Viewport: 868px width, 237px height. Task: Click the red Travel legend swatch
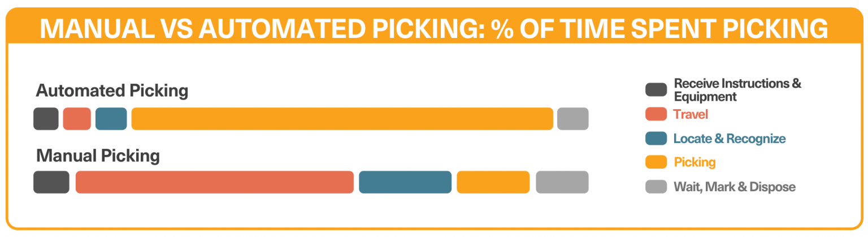656,114
